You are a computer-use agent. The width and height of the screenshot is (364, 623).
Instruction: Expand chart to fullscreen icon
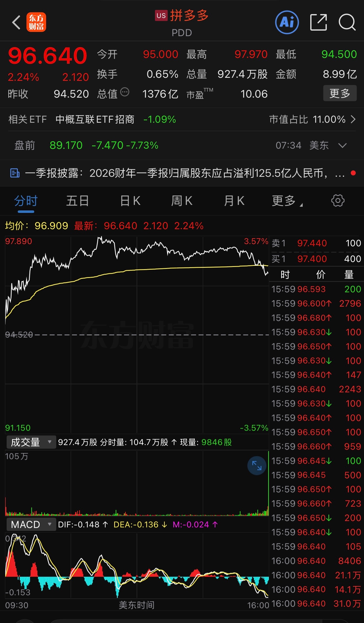pyautogui.click(x=257, y=466)
